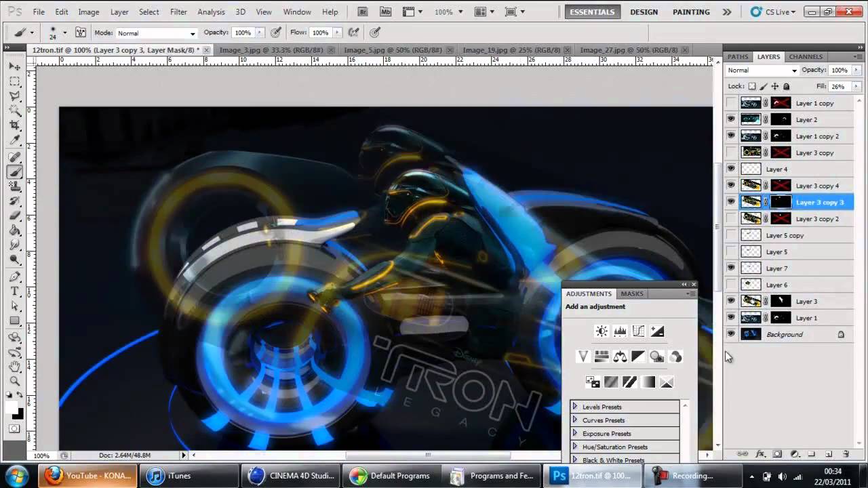The width and height of the screenshot is (868, 488).
Task: Add a Brightness/Contrast adjustment
Action: pyautogui.click(x=601, y=331)
